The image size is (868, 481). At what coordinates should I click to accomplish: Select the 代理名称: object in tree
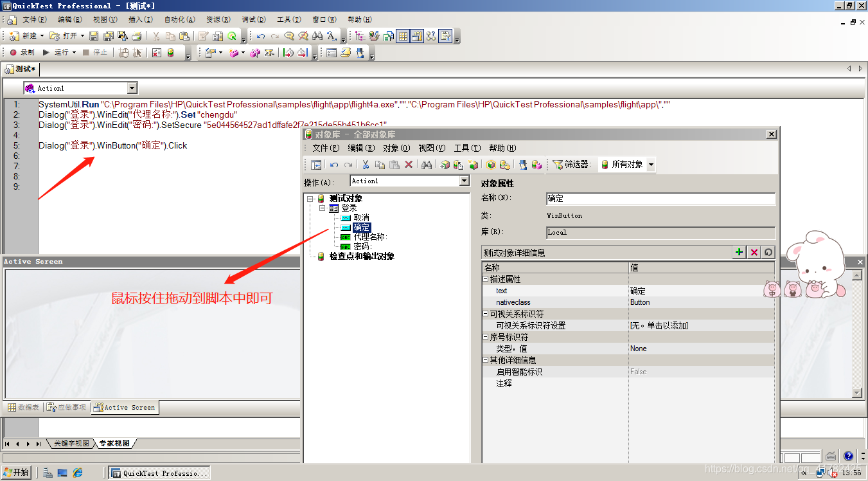(x=370, y=237)
